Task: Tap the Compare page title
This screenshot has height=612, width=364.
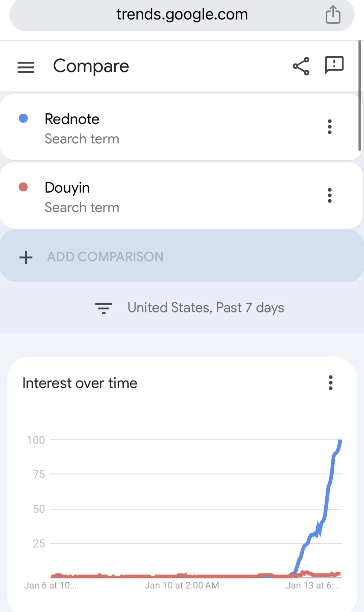Action: point(91,66)
